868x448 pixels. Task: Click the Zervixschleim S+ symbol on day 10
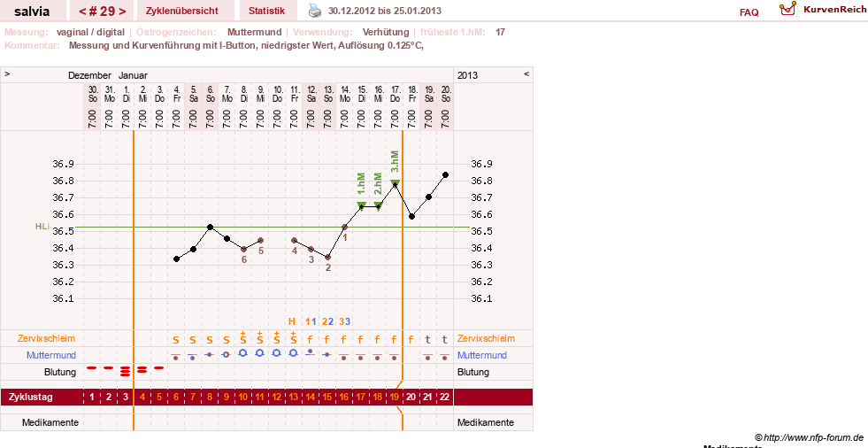243,338
